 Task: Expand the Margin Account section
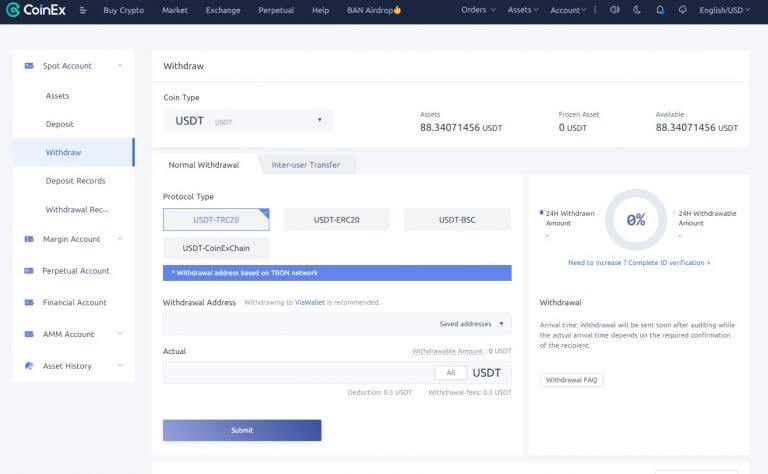click(120, 239)
